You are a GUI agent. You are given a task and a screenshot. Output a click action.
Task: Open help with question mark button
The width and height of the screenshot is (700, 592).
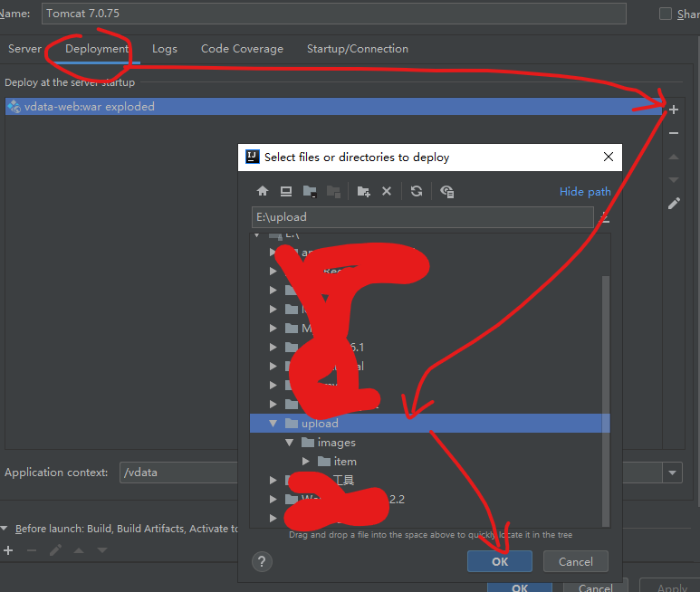pos(262,561)
